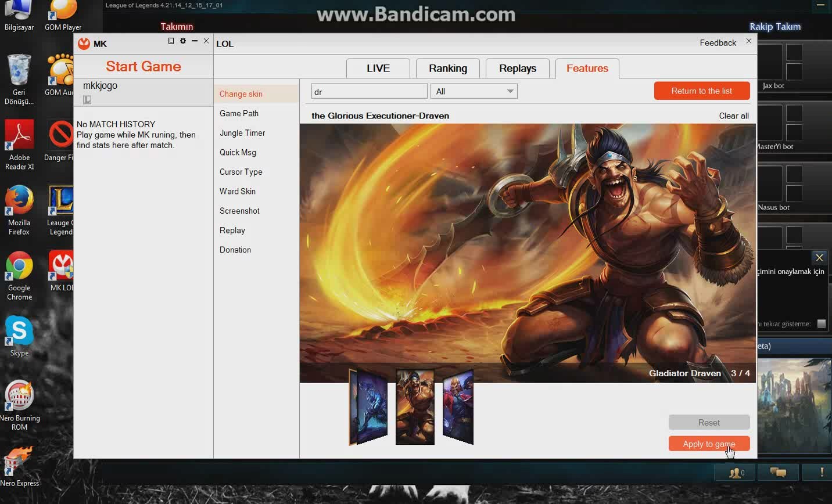Click champion search field containing dr
The height and width of the screenshot is (504, 832).
(370, 91)
